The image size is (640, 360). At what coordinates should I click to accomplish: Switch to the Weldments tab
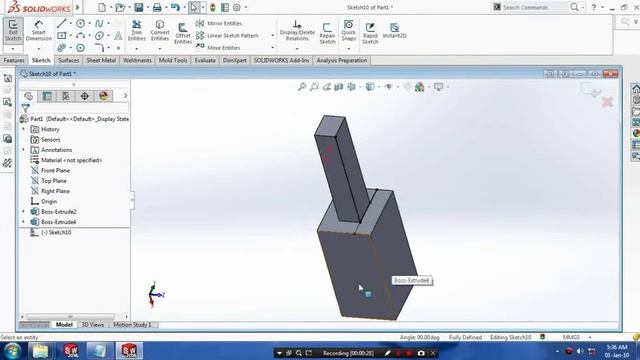pyautogui.click(x=137, y=60)
